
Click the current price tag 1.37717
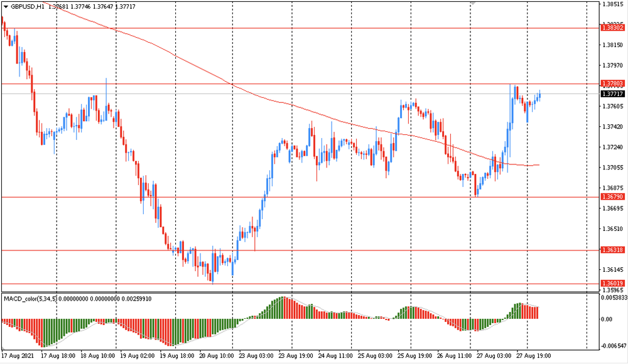612,94
